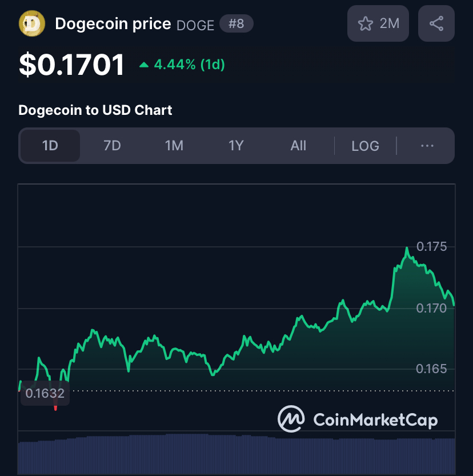Toggle LOG scale on the chart
The width and height of the screenshot is (473, 476).
tap(365, 146)
